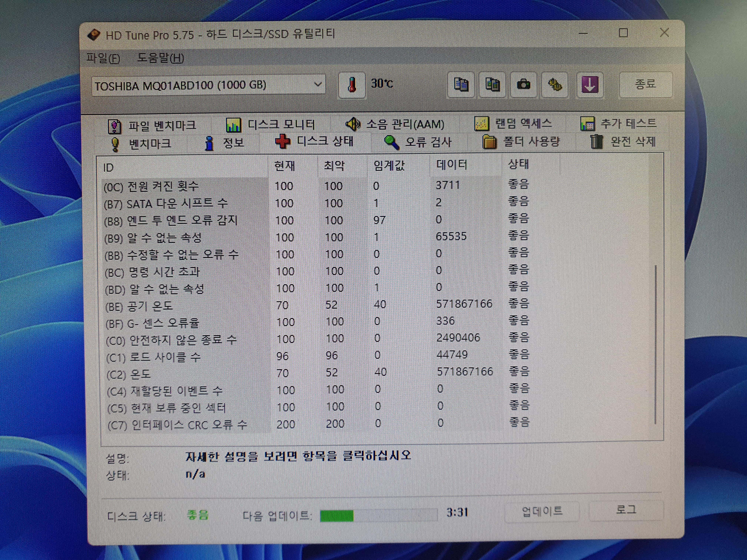Open the options wrench icon
This screenshot has width=747, height=560.
click(x=555, y=84)
